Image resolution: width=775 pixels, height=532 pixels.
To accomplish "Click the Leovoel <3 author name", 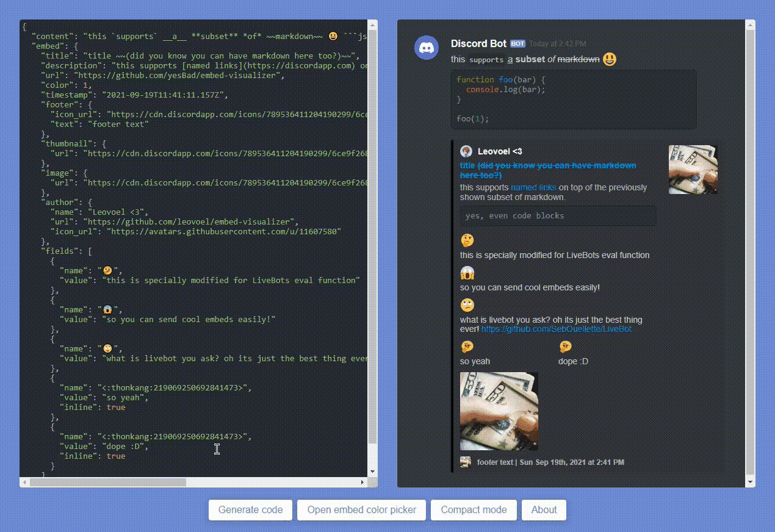I will pyautogui.click(x=500, y=151).
